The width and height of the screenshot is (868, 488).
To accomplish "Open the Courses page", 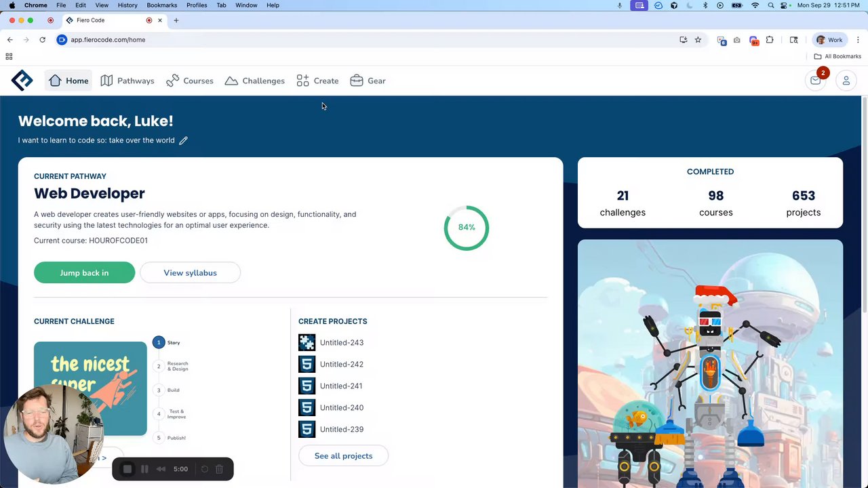I will click(x=190, y=81).
